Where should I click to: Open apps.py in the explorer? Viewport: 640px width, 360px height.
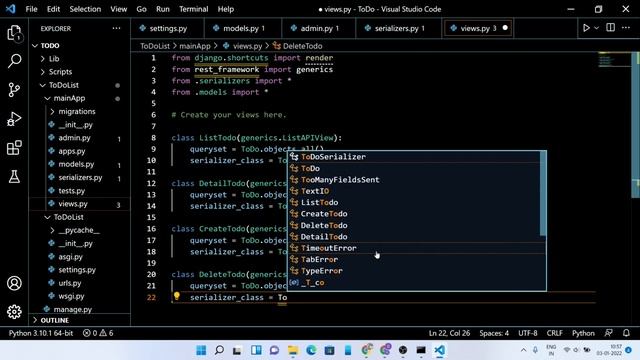tap(71, 151)
